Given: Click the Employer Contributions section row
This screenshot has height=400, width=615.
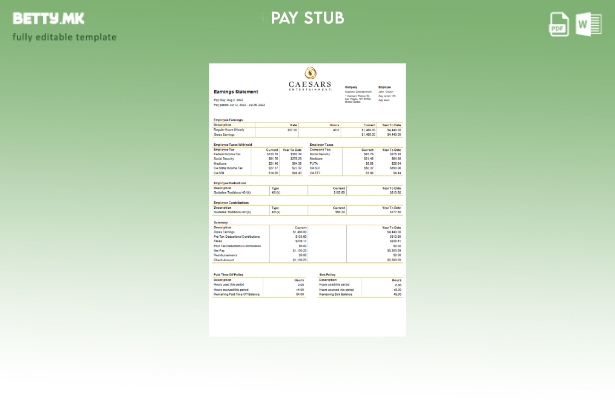Looking at the screenshot, I should click(x=307, y=208).
